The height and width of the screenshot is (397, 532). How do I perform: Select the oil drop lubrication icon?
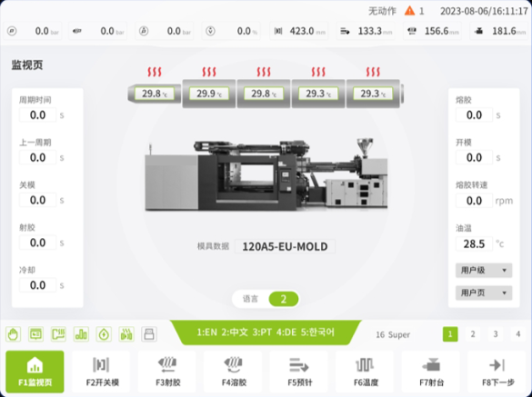point(104,334)
